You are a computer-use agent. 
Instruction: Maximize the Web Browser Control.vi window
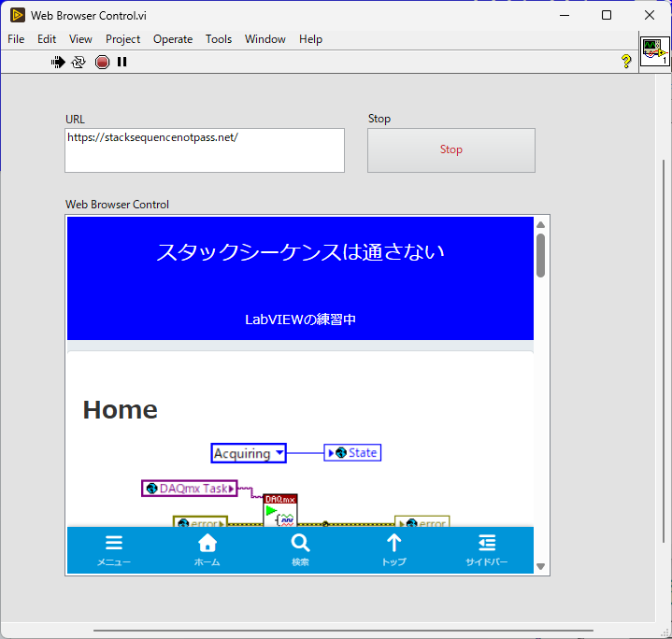(x=607, y=16)
